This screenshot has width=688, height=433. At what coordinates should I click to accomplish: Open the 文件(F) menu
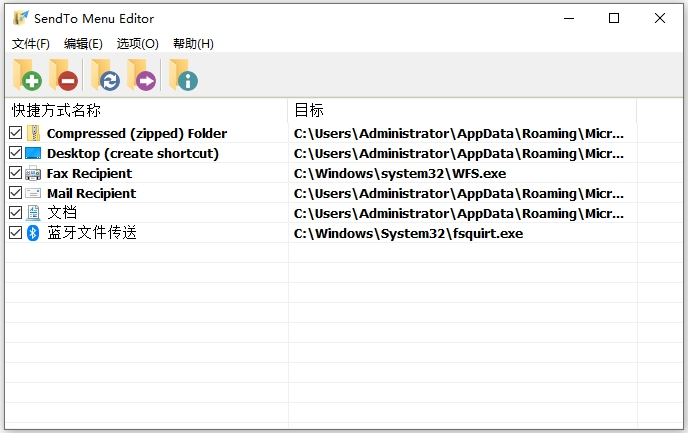click(31, 44)
